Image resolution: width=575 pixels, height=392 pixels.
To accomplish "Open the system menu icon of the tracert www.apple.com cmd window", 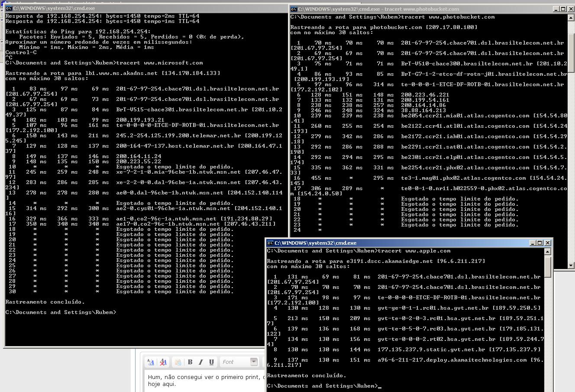I will [x=270, y=243].
